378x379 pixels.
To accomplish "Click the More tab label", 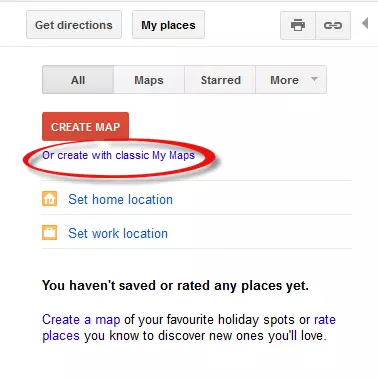I will click(x=284, y=80).
